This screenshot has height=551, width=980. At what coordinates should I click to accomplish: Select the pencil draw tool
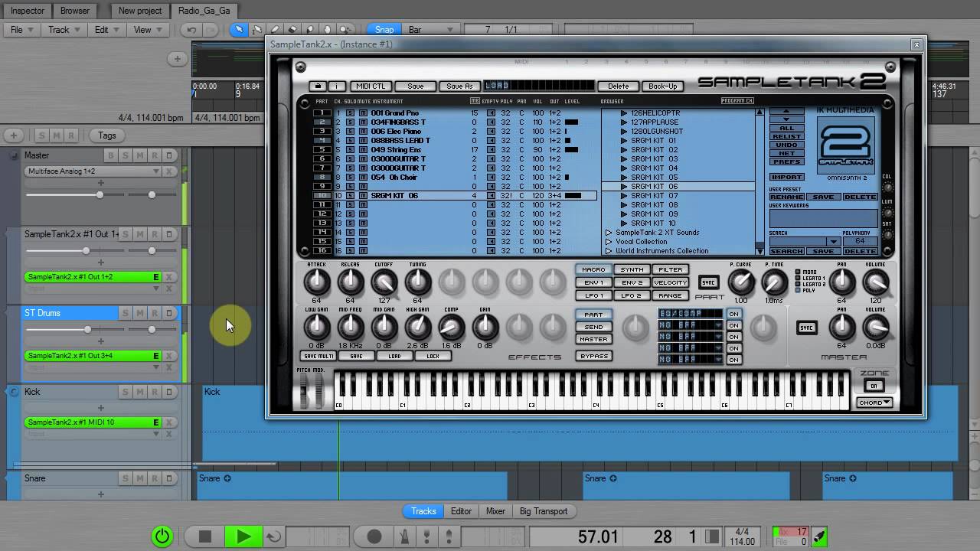(275, 30)
